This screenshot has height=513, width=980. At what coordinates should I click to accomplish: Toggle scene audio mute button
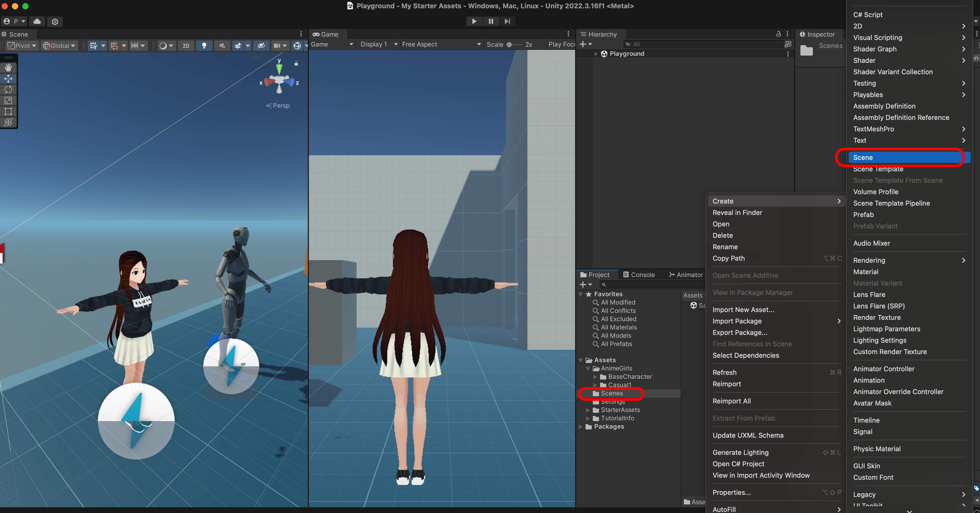223,46
